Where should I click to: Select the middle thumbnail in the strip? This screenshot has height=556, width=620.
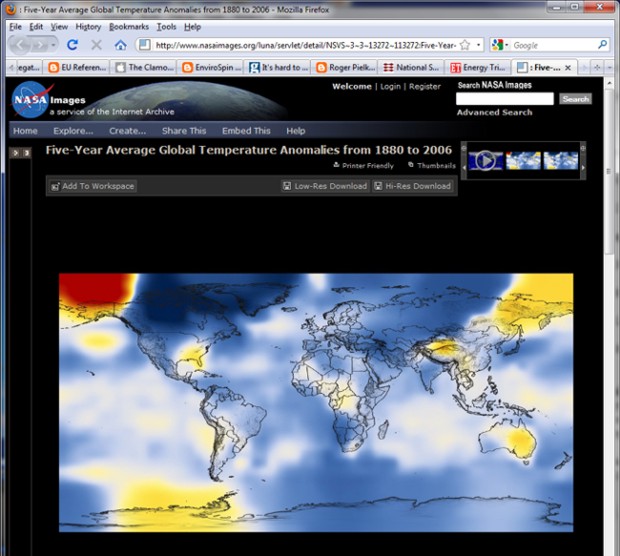pos(523,161)
